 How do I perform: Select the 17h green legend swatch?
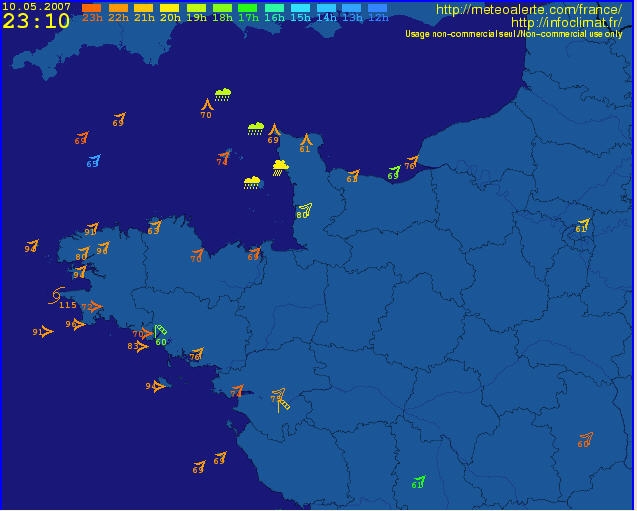click(x=248, y=8)
